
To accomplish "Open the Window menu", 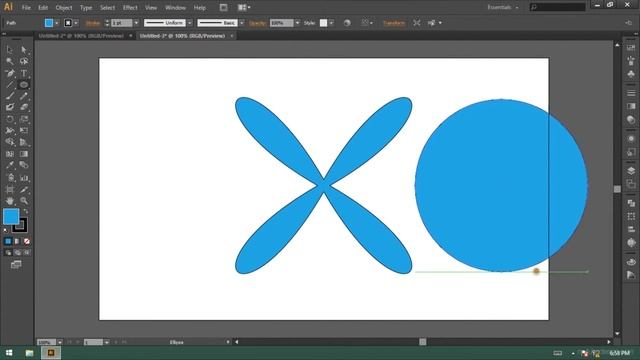I will [x=176, y=8].
